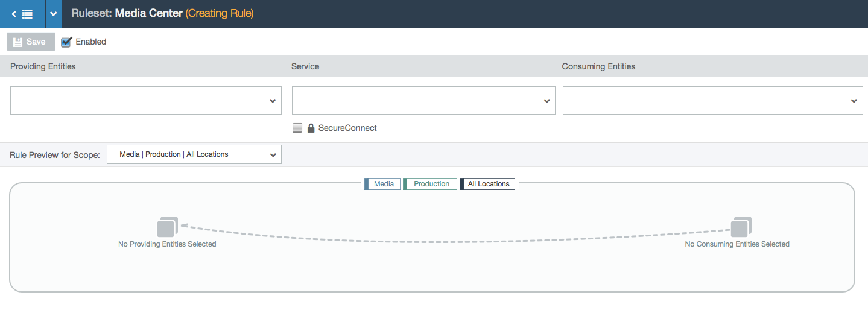Screen dimensions: 868x310
Task: Click the No Providing Entities Selected label
Action: pos(167,244)
